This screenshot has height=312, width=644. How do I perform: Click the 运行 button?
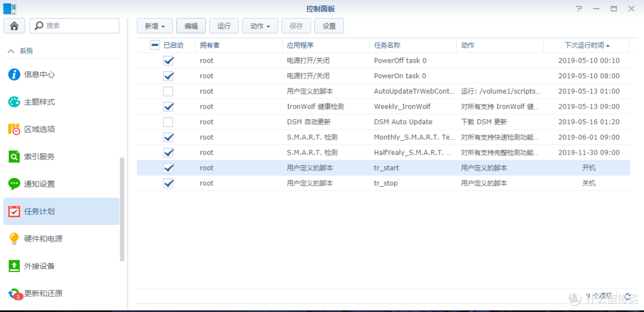click(224, 26)
